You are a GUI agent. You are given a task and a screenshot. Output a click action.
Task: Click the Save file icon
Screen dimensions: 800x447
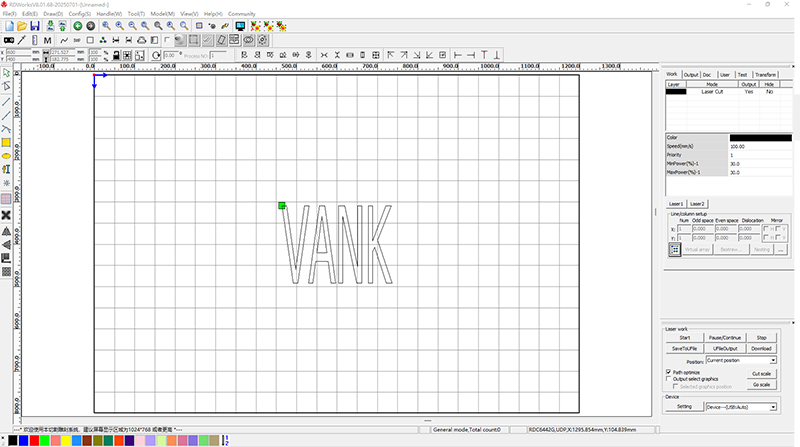click(x=35, y=25)
